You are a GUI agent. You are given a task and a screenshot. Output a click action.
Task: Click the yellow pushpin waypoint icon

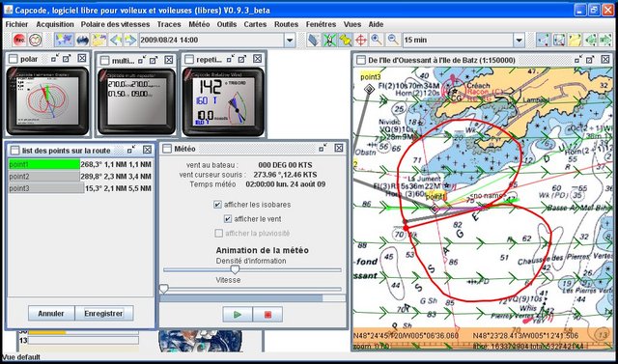[346, 40]
